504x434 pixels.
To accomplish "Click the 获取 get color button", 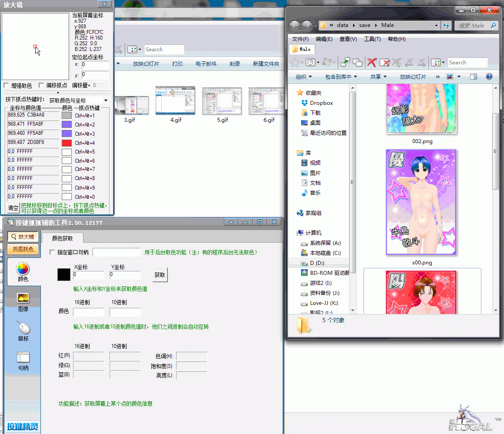I will click(160, 275).
